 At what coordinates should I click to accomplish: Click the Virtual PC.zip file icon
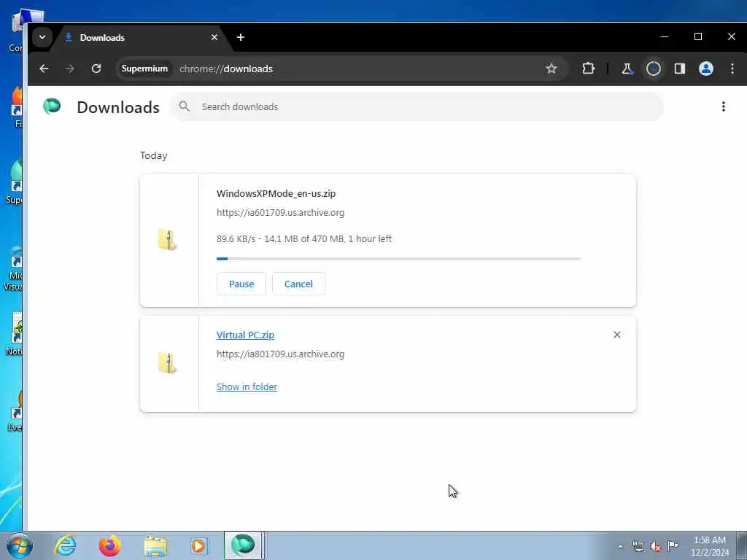[168, 363]
